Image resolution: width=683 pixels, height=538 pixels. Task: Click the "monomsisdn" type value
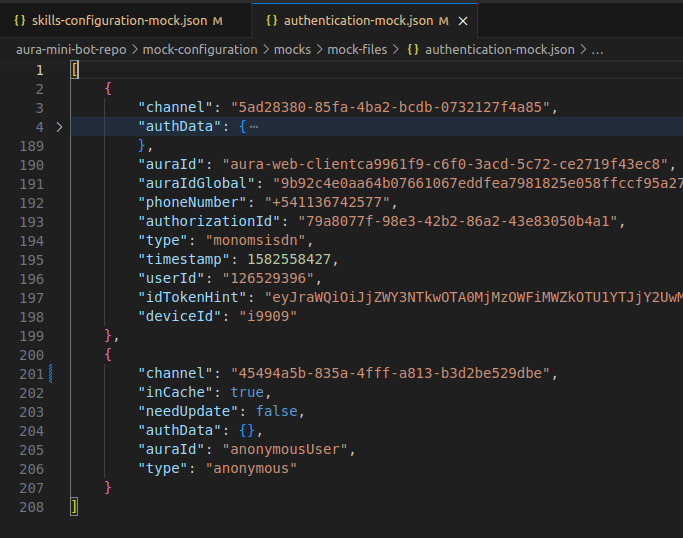(x=256, y=240)
